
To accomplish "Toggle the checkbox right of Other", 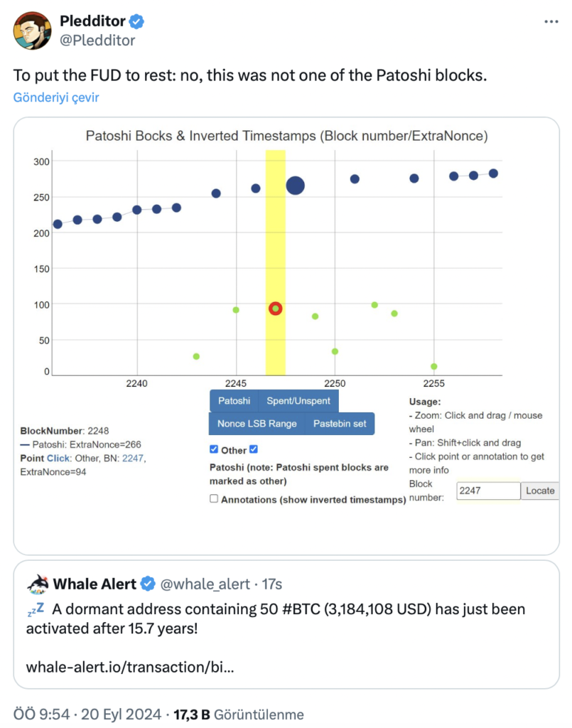I will click(254, 449).
